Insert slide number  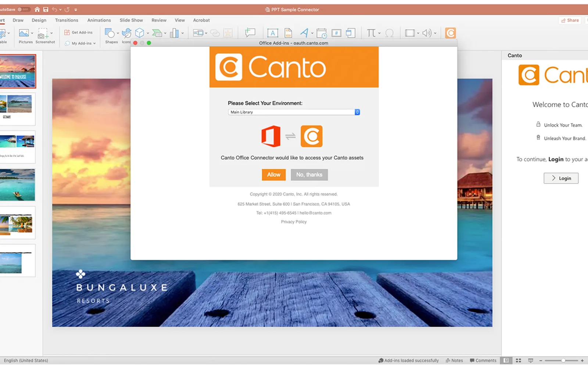(336, 33)
